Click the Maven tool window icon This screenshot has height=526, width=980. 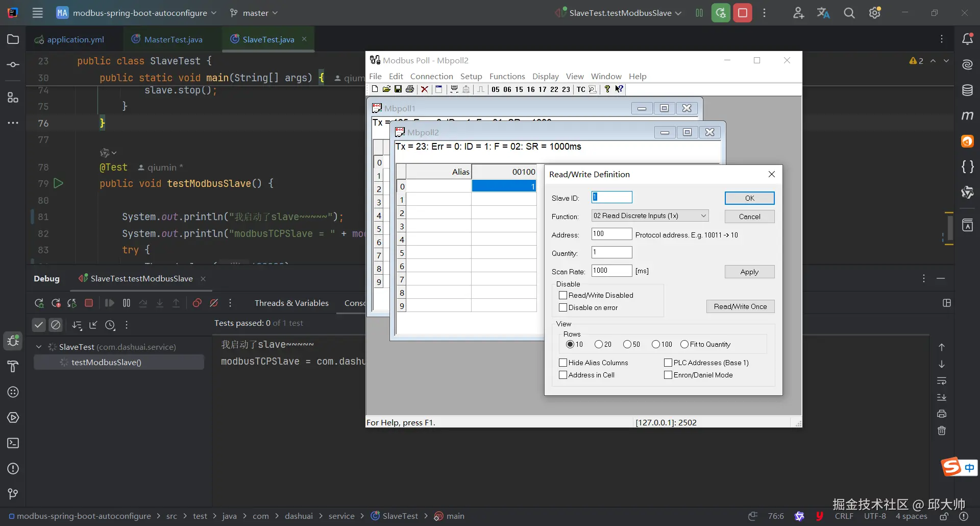pos(967,116)
